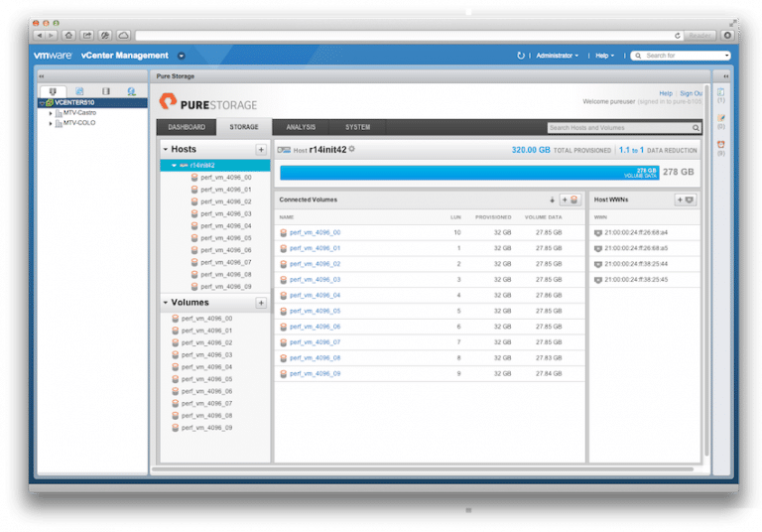The width and height of the screenshot is (762, 532).
Task: Switch to the DASHBOARD tab
Action: [x=187, y=127]
